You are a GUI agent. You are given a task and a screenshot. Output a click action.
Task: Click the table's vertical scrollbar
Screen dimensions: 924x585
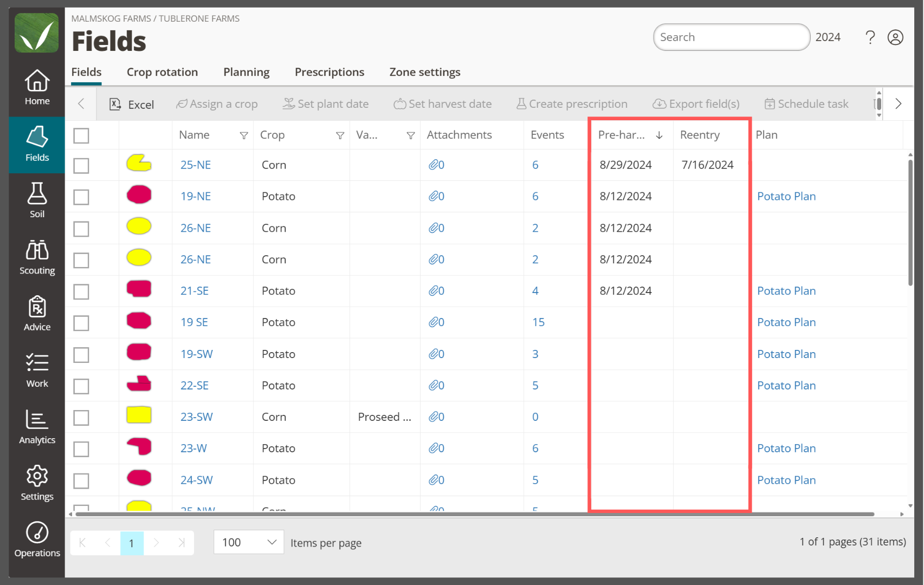[x=910, y=222]
